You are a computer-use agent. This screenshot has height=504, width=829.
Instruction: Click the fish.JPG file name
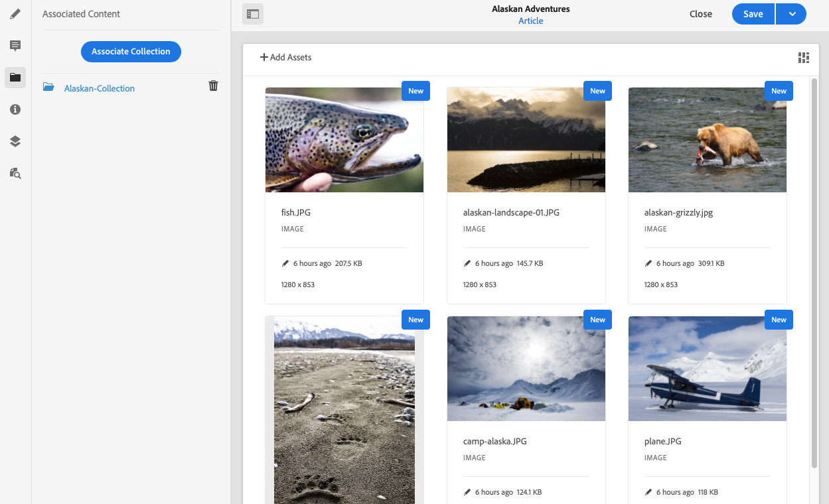tap(296, 213)
